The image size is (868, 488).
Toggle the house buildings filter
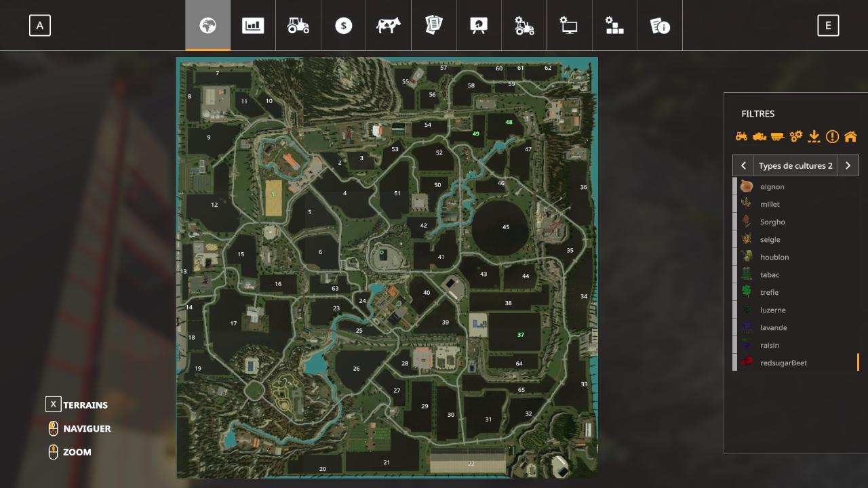coord(850,136)
